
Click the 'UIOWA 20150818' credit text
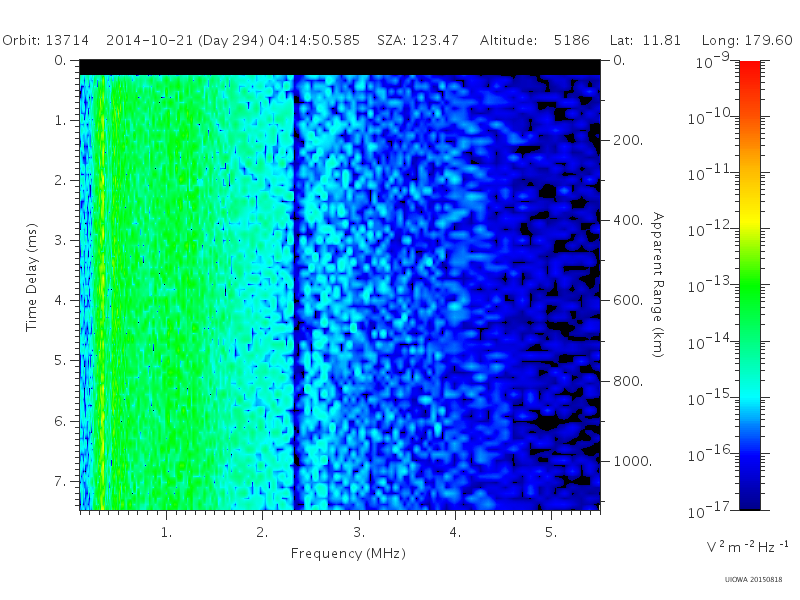point(753,580)
